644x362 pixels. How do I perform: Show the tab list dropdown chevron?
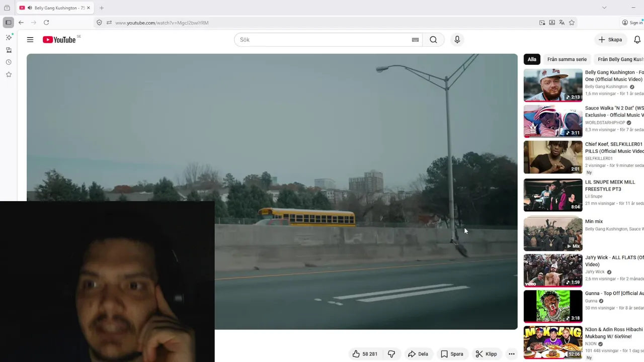[x=604, y=8]
